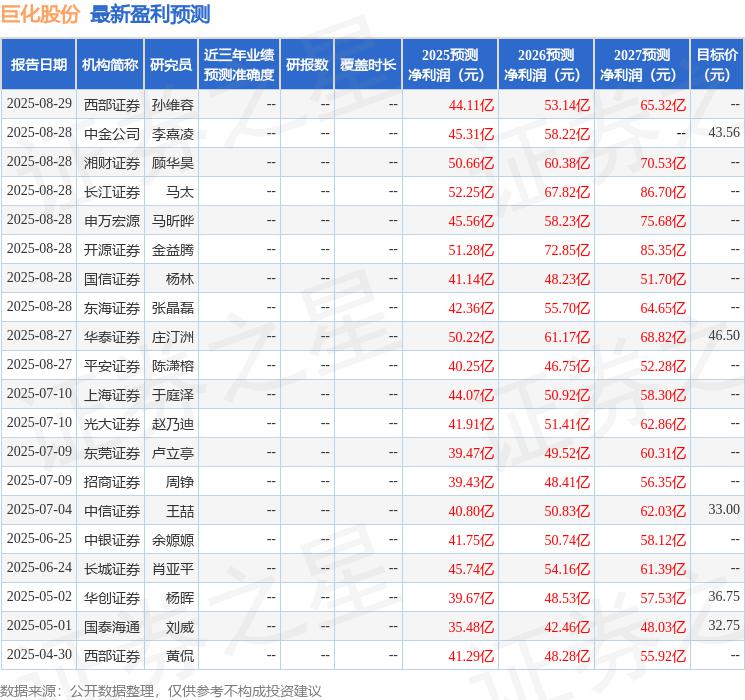This screenshot has height=700, width=745.
Task: Select 招商证券 institution cell
Action: (x=112, y=482)
